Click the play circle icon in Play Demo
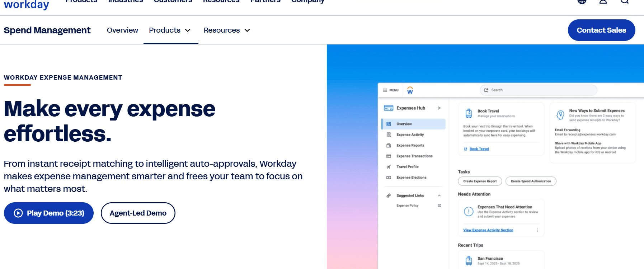The height and width of the screenshot is (269, 644). tap(18, 213)
